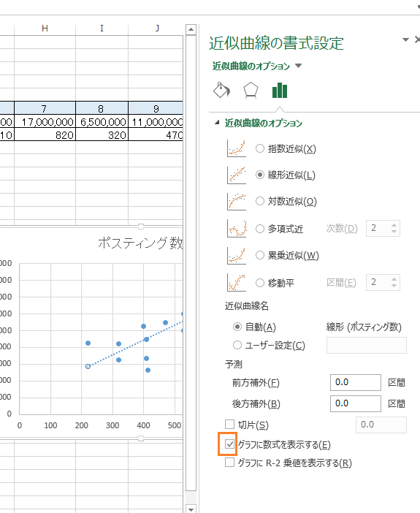Image resolution: width=420 pixels, height=513 pixels.
Task: Click the polynomial trendline (多項式近似) icon
Action: (237, 228)
